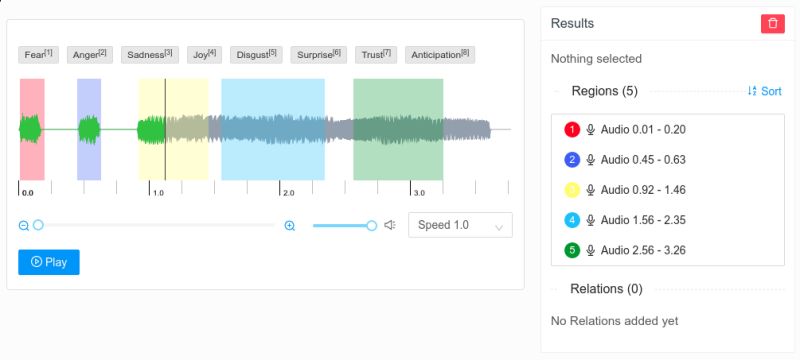Image resolution: width=800 pixels, height=360 pixels.
Task: Click microphone icon of Audio 0.92 - 1.46
Action: click(x=590, y=190)
